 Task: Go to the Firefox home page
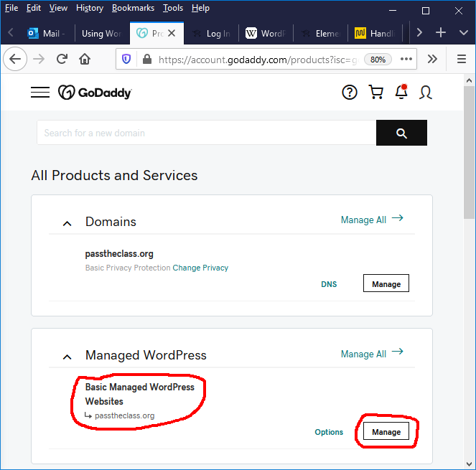[85, 59]
